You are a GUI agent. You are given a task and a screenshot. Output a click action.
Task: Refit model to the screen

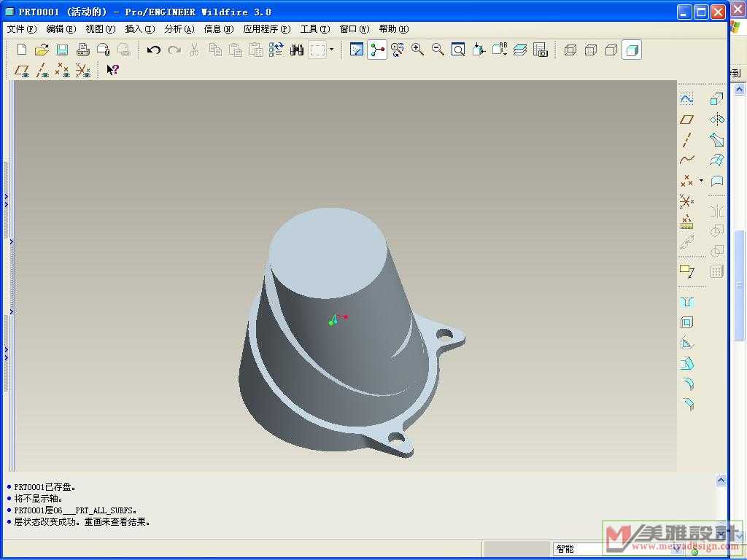[x=458, y=50]
